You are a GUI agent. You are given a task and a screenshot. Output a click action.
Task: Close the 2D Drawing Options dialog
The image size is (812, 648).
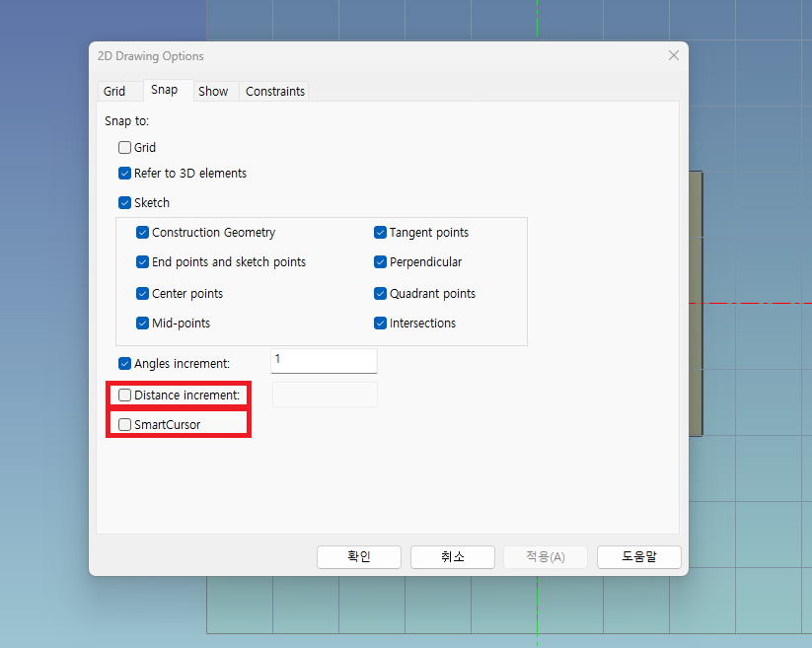point(673,55)
